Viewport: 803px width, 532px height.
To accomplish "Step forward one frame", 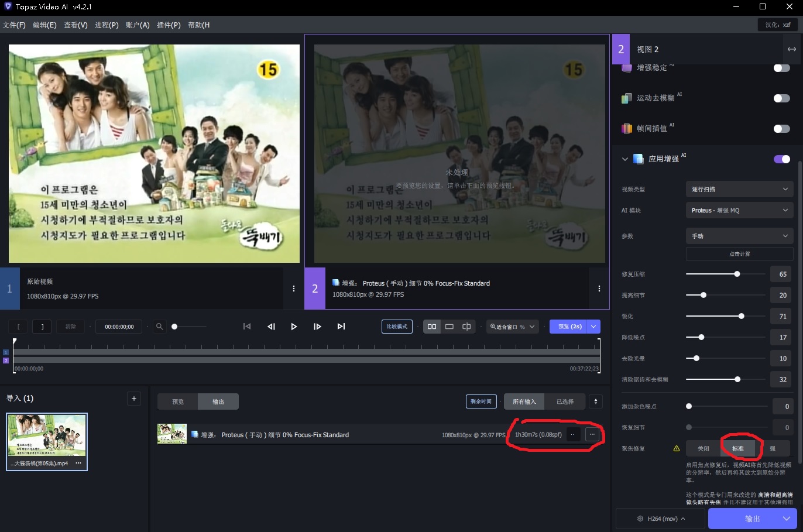I will [317, 327].
